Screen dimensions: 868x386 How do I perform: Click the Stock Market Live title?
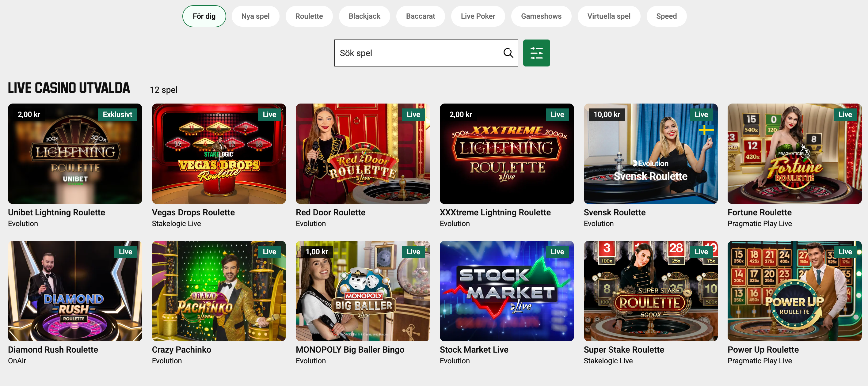point(474,350)
